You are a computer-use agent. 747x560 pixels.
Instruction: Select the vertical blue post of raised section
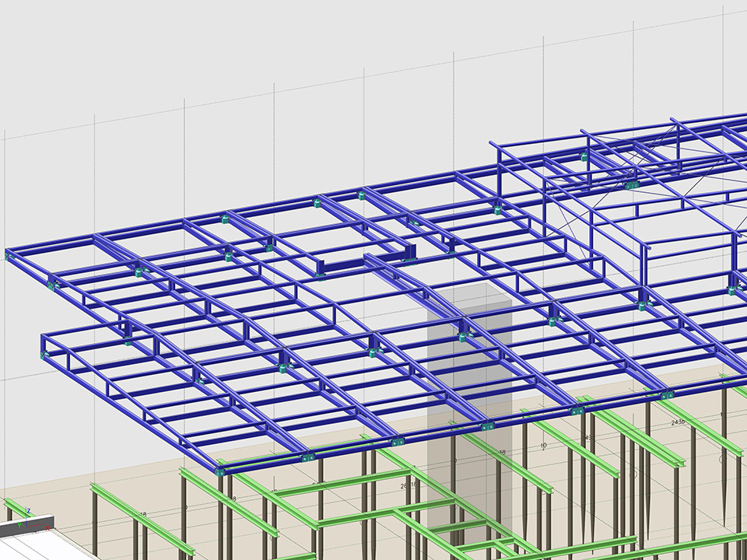645,264
